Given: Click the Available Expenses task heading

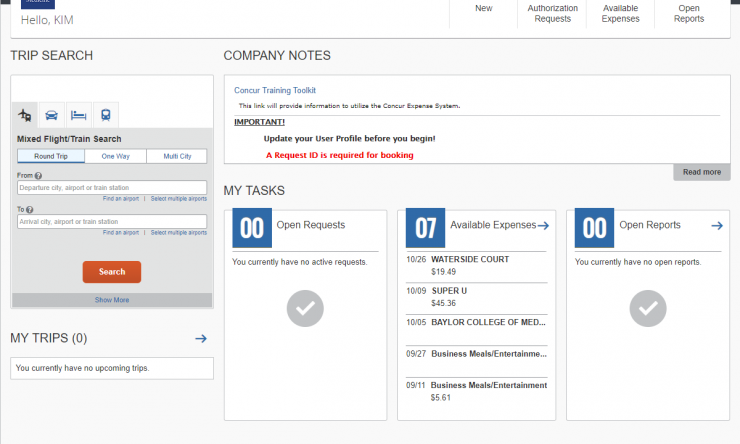Looking at the screenshot, I should [x=493, y=225].
